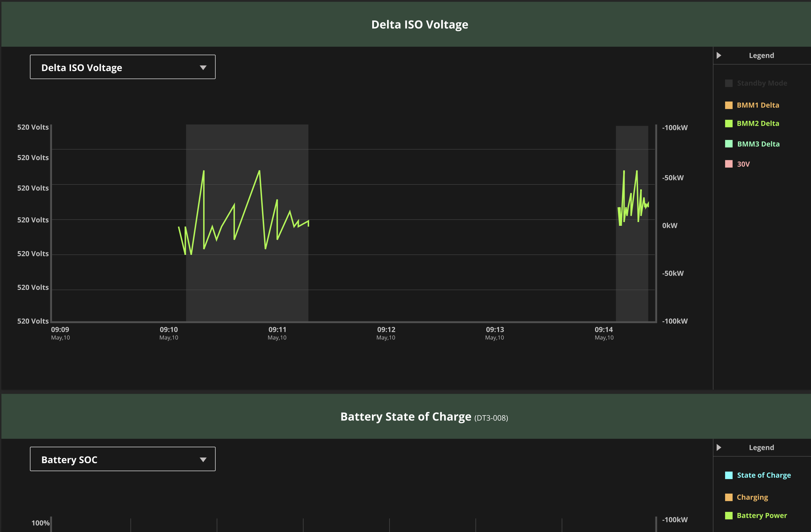
Task: Toggle the Standby Mode legend swatch
Action: tap(729, 83)
